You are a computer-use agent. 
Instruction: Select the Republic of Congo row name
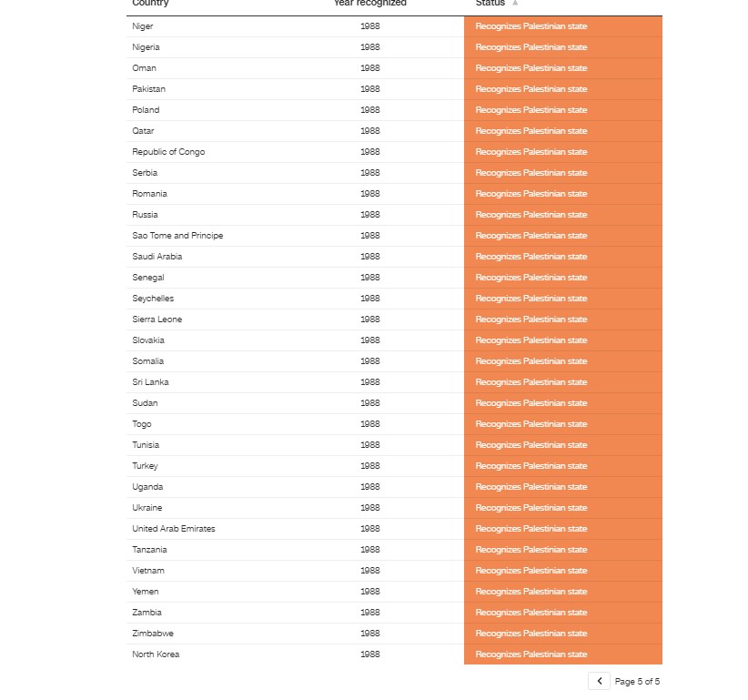click(168, 152)
